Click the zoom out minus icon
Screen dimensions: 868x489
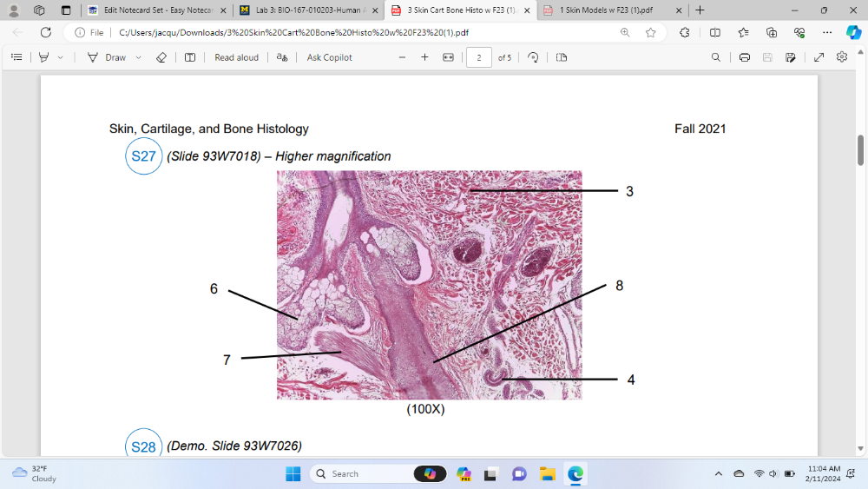[x=402, y=57]
